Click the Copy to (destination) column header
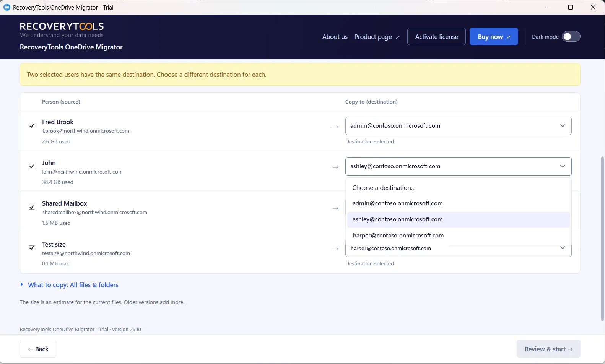Viewport: 605px width, 364px height. tap(371, 102)
